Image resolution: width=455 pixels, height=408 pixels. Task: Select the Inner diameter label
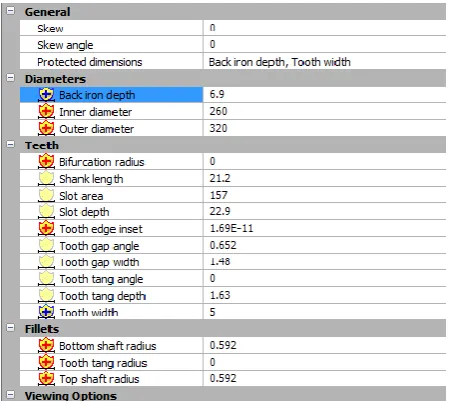[95, 112]
